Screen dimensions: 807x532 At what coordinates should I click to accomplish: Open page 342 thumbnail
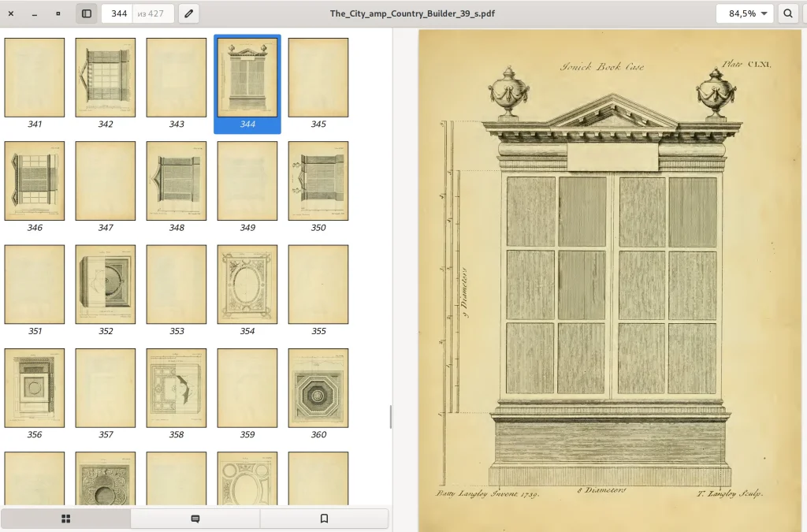coord(106,77)
